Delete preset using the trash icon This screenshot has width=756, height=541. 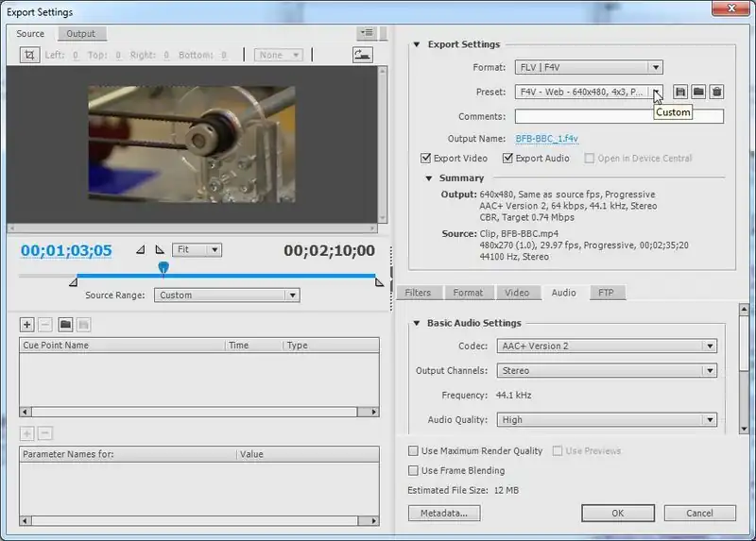tap(717, 92)
